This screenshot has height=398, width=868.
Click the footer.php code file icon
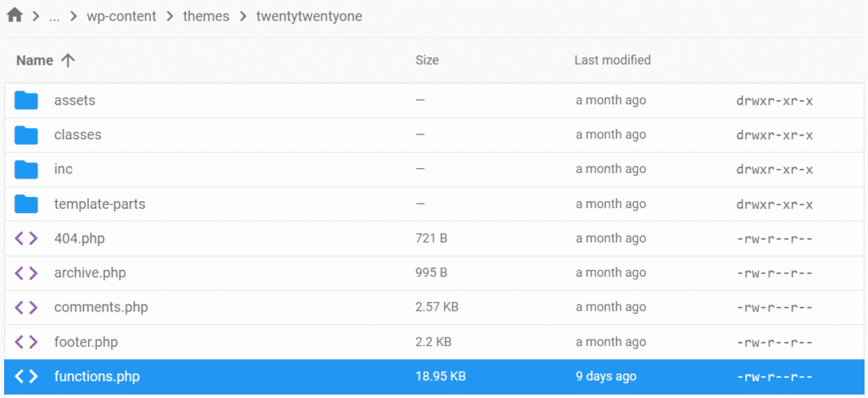[26, 342]
